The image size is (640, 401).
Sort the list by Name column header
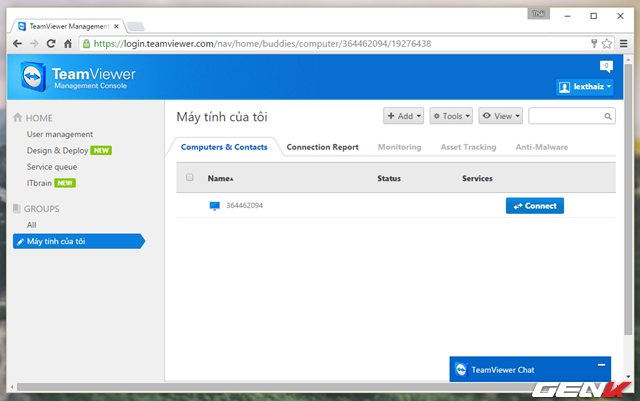click(219, 178)
